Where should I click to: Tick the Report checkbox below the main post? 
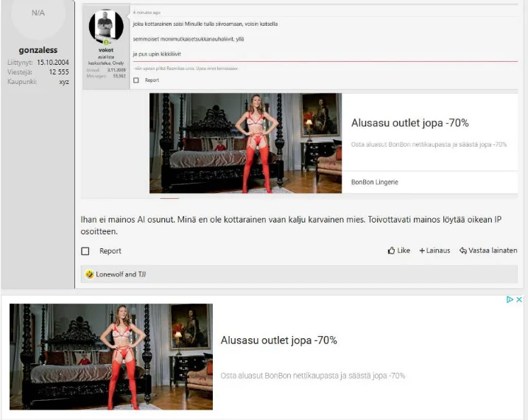(x=85, y=251)
